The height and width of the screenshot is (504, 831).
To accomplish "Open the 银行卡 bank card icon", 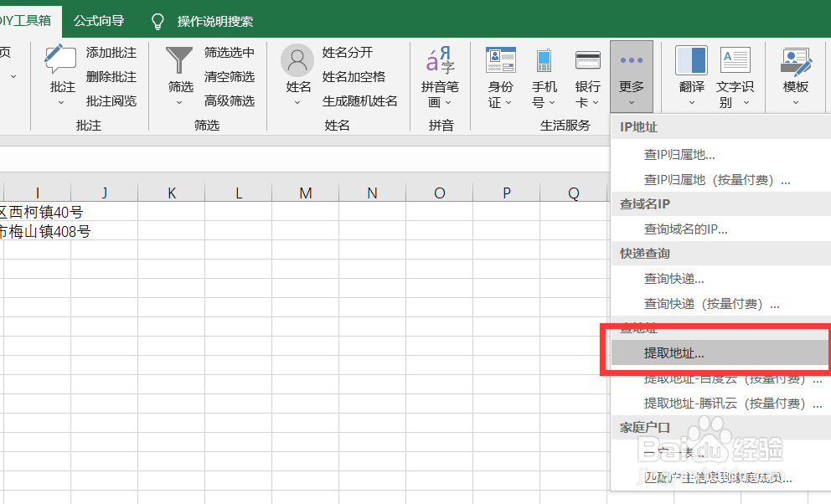I will click(x=587, y=60).
